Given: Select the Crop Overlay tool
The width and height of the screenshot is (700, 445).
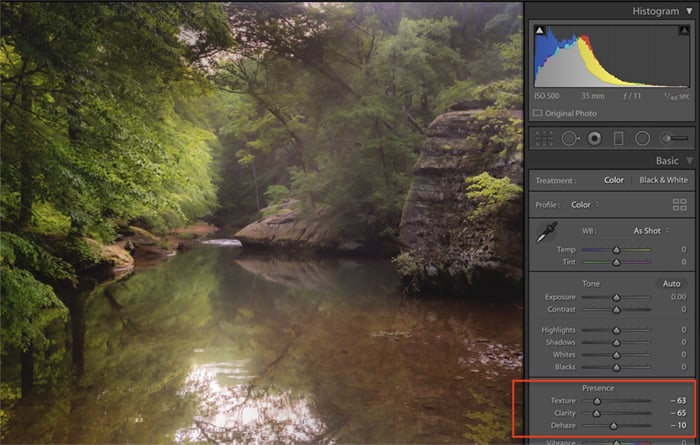Looking at the screenshot, I should pyautogui.click(x=544, y=138).
